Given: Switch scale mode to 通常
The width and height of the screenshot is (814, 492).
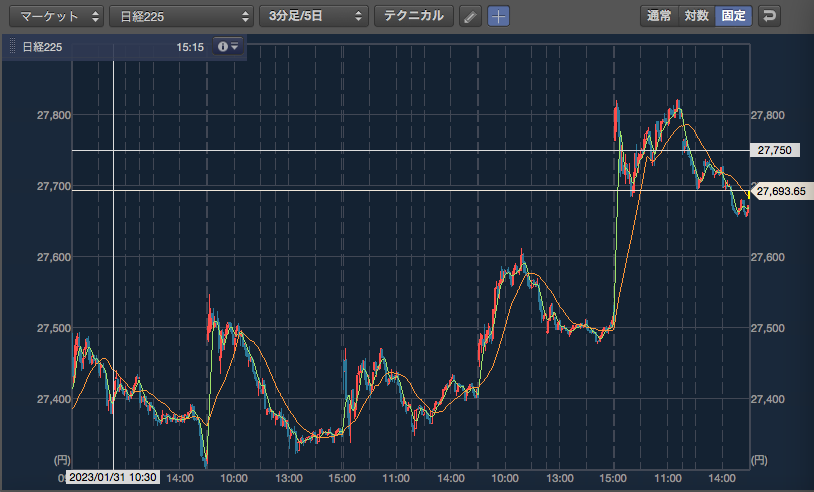Looking at the screenshot, I should (659, 16).
